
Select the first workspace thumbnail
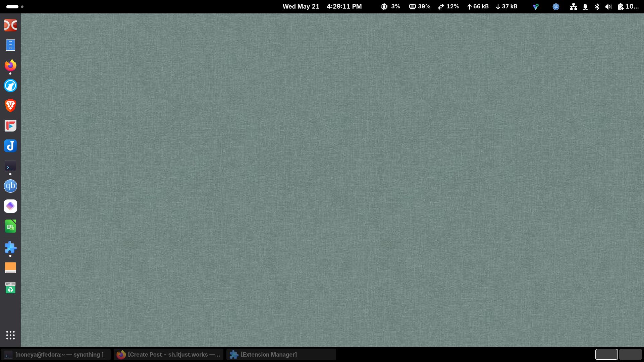point(606,355)
